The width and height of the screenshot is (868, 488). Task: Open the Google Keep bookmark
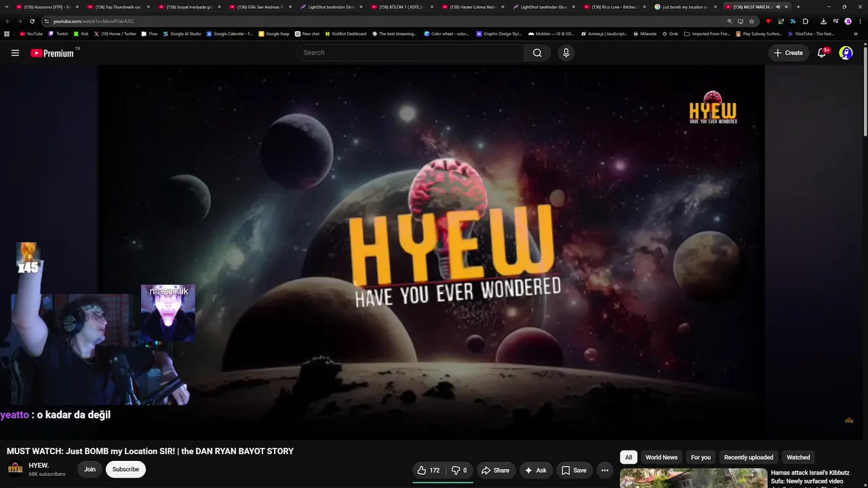tap(274, 33)
